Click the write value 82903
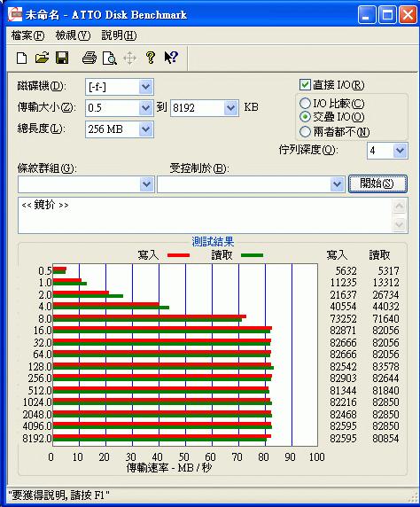The width and height of the screenshot is (420, 507). pos(344,378)
